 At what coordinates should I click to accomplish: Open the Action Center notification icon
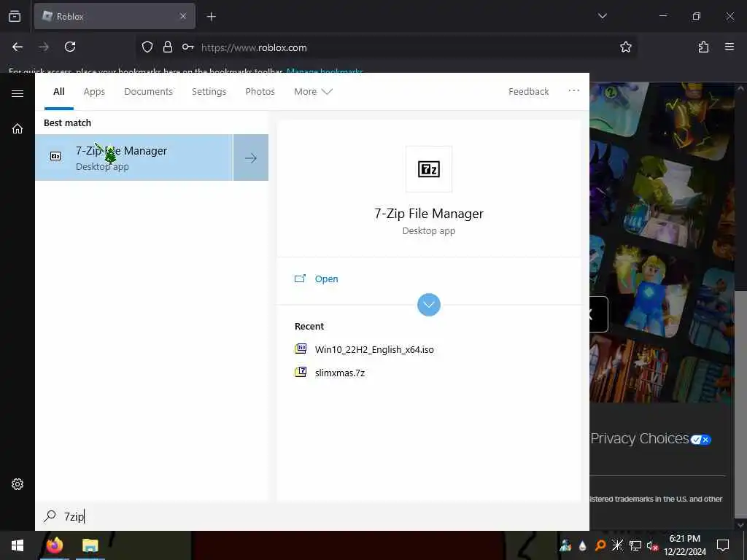[x=723, y=545]
